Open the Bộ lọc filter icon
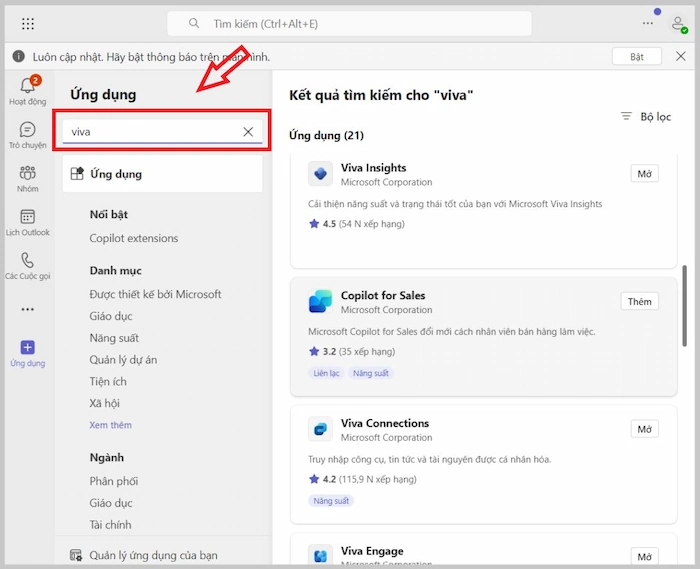 click(626, 116)
